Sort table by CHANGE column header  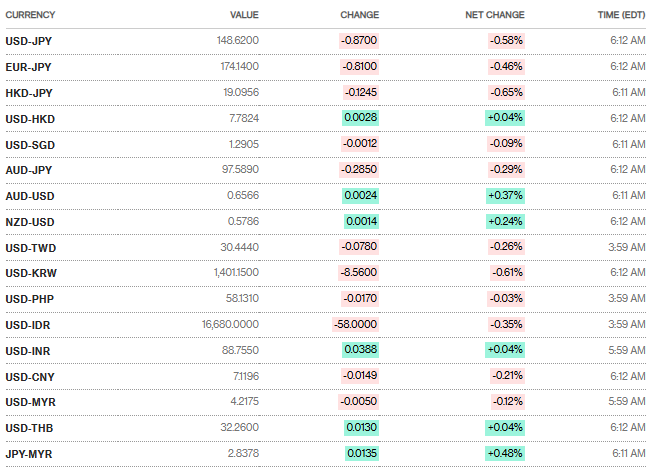click(359, 15)
